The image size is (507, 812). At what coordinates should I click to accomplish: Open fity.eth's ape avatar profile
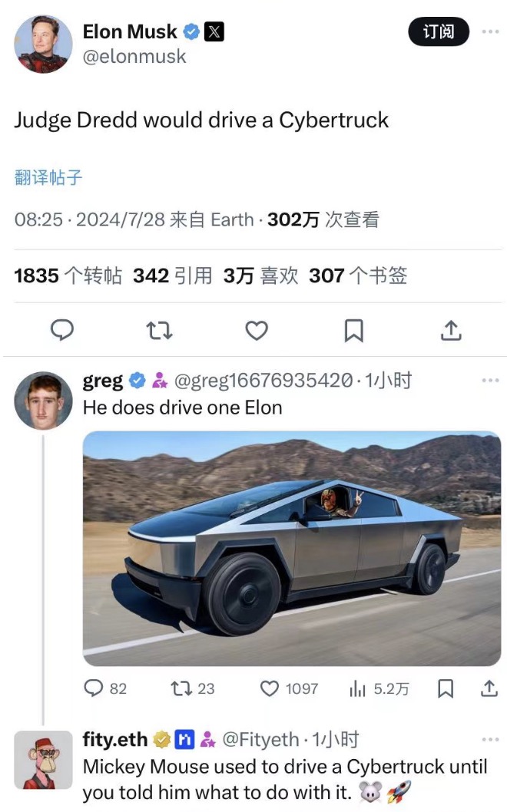43,760
